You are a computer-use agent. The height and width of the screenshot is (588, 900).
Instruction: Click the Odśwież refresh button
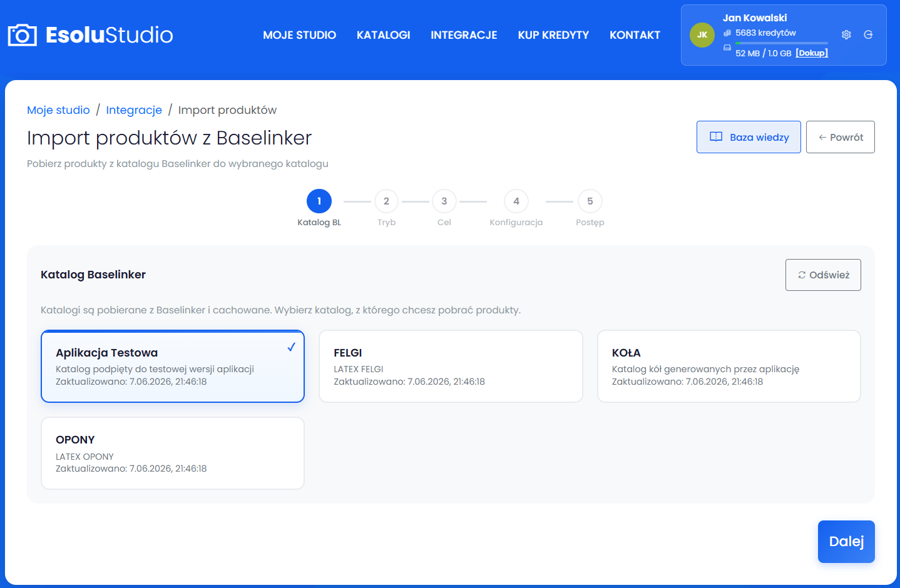823,275
